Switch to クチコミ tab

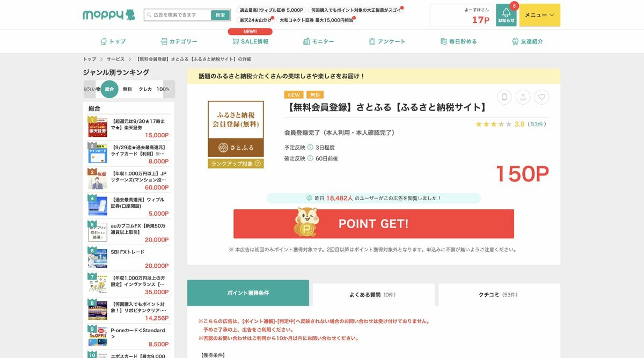pos(499,295)
